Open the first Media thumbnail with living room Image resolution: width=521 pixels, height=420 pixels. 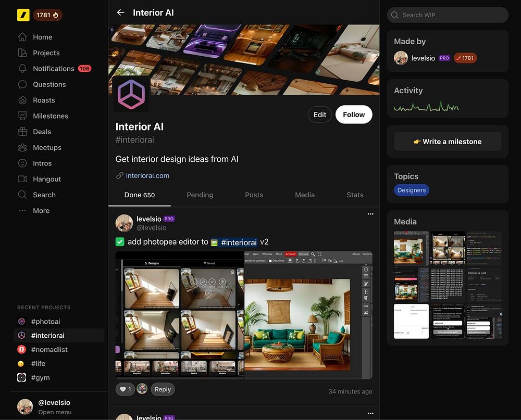[412, 248]
